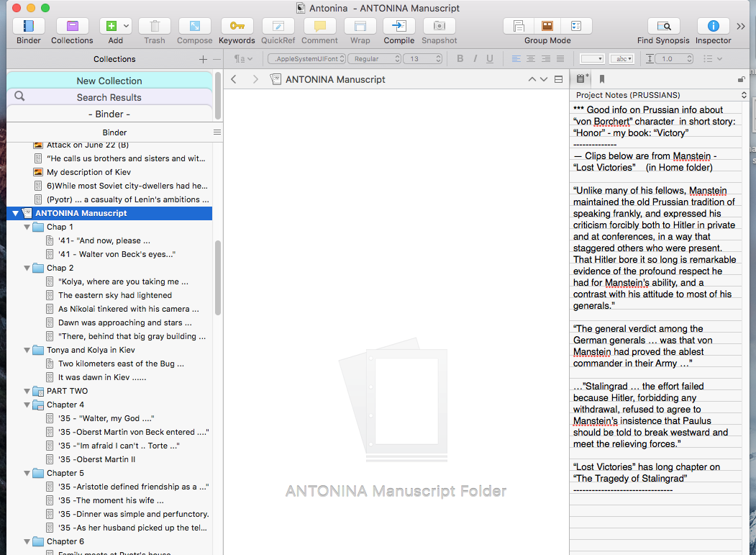
Task: Switch Group Mode to document view
Action: point(519,26)
